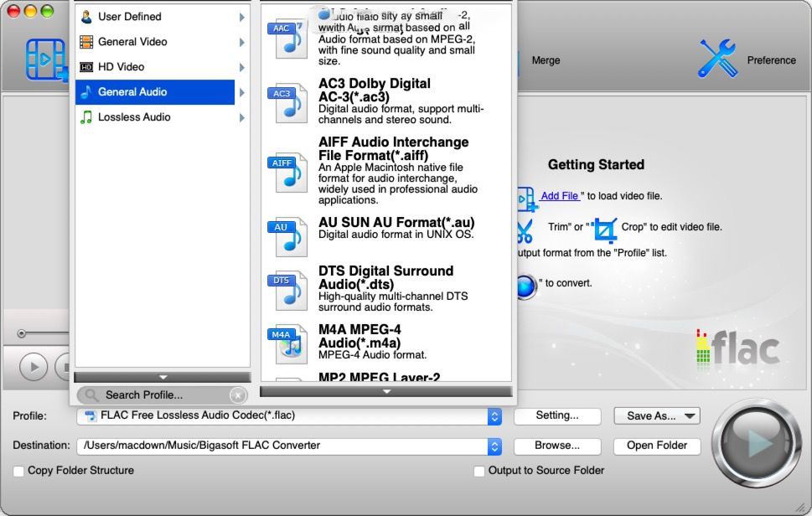
Task: Click the Merge toolbar button
Action: pos(546,60)
